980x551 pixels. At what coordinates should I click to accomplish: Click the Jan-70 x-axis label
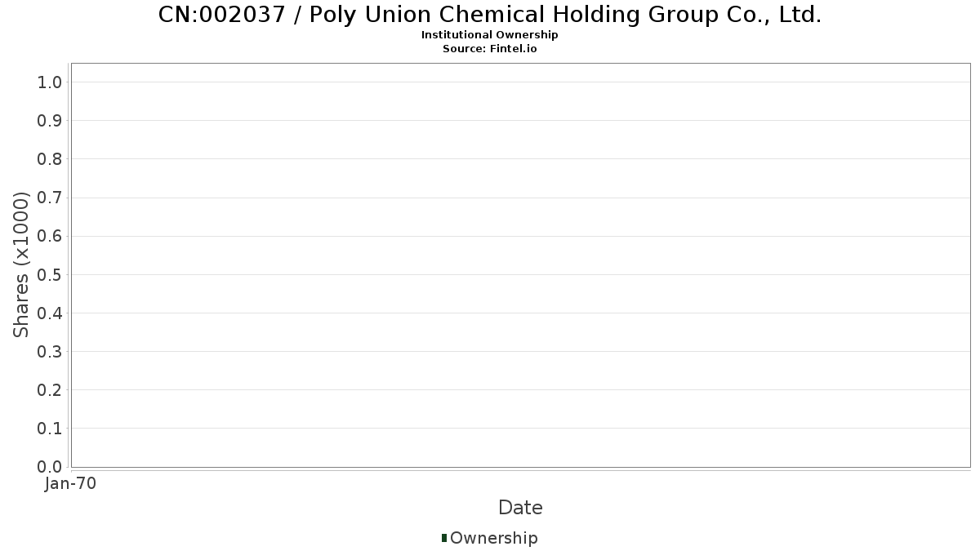coord(71,484)
